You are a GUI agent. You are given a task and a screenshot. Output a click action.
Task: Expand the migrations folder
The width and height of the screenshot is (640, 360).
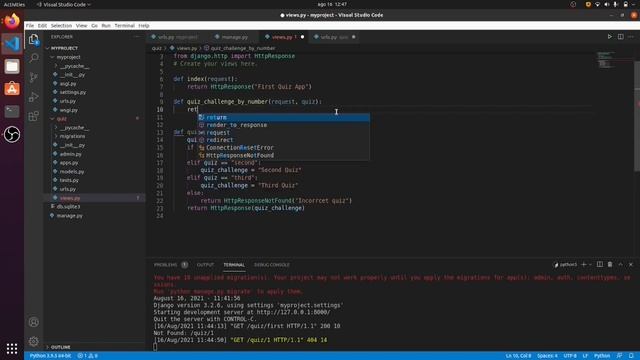(72, 136)
